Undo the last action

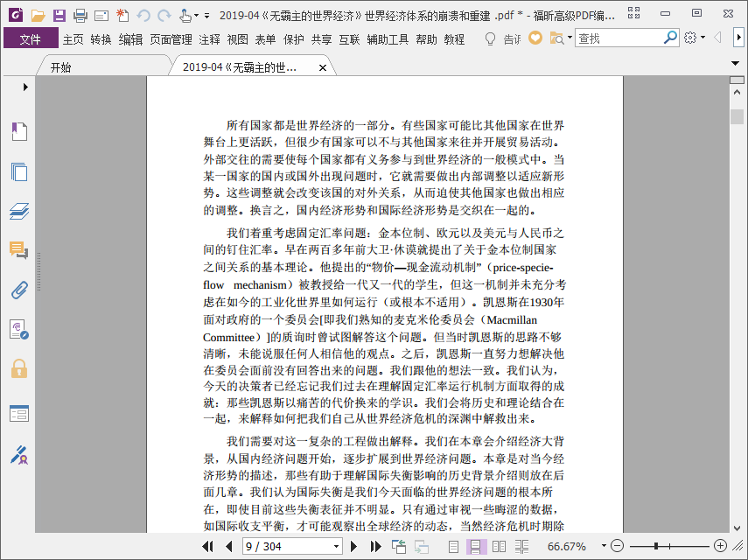[143, 16]
